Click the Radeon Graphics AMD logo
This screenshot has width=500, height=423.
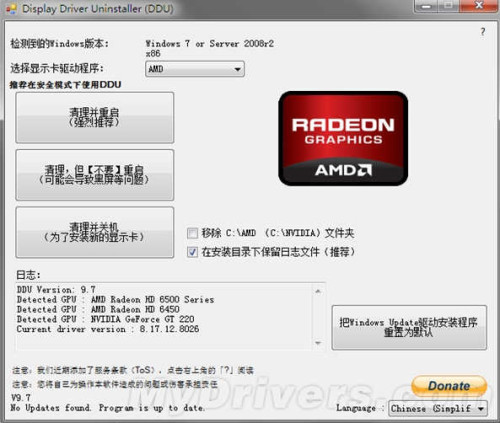(x=343, y=138)
